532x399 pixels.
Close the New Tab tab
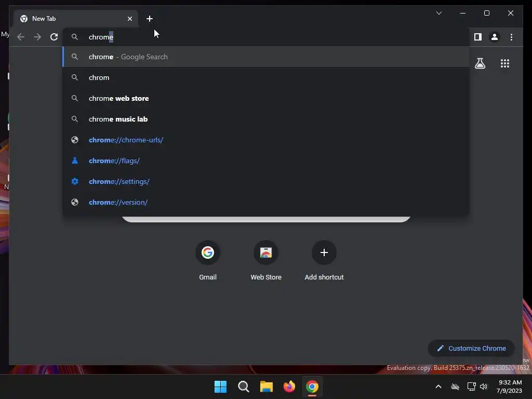[x=129, y=19]
